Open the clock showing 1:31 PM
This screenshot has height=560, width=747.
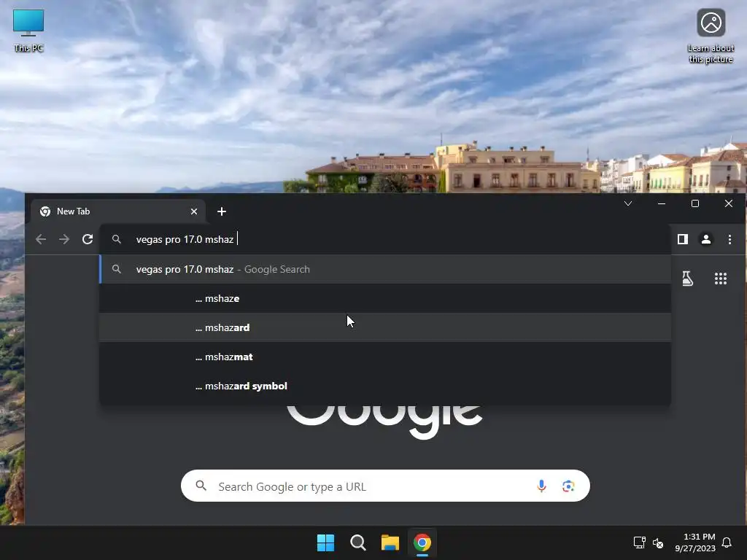click(695, 542)
